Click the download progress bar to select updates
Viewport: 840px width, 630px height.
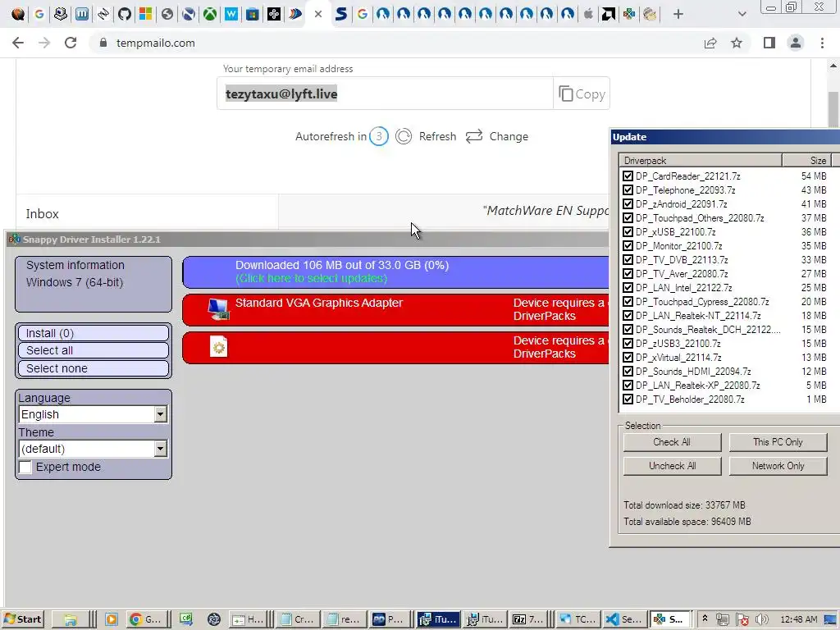coord(395,272)
